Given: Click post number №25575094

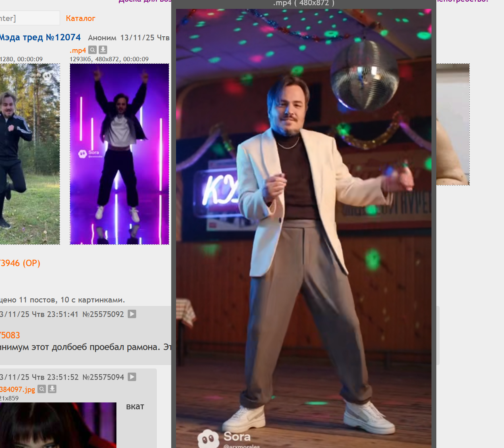Looking at the screenshot, I should [103, 377].
